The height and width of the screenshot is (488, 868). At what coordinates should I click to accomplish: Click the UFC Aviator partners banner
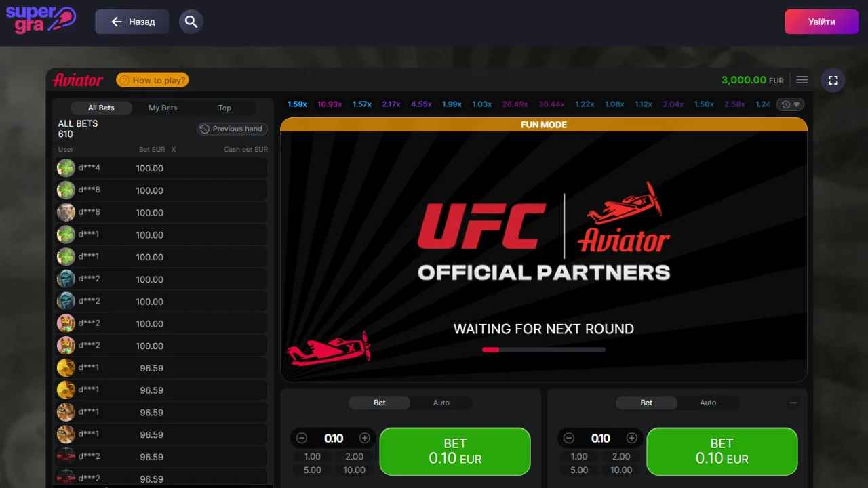point(544,232)
